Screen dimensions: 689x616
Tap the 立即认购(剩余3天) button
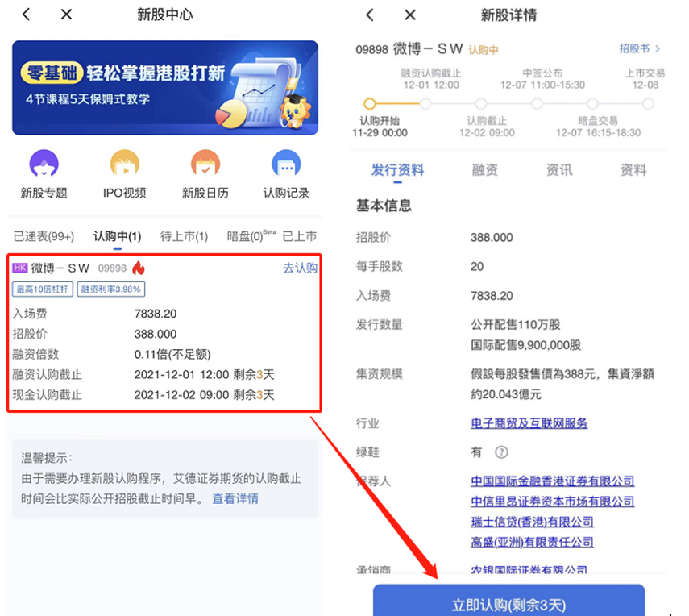(508, 601)
